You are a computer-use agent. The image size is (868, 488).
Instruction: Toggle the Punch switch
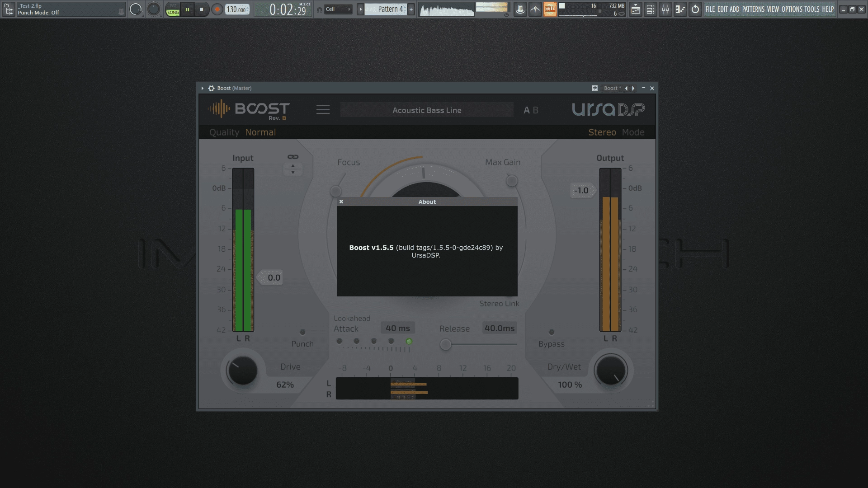point(302,332)
